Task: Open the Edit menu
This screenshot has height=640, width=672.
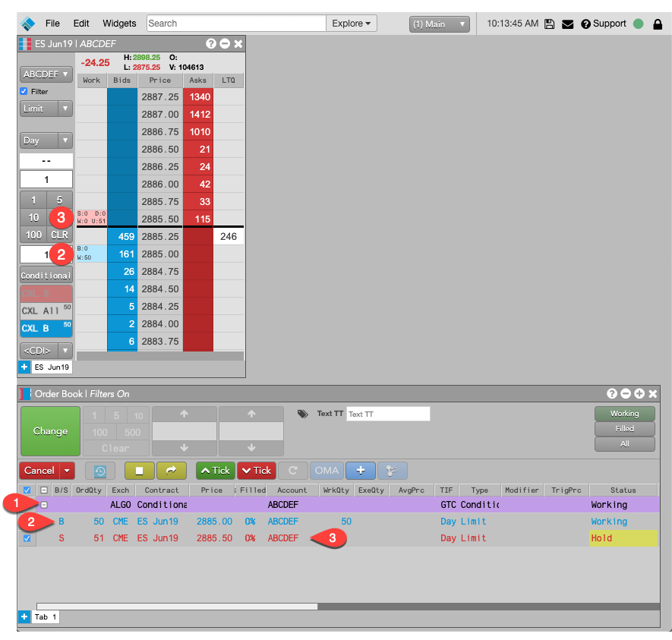Action: (81, 23)
